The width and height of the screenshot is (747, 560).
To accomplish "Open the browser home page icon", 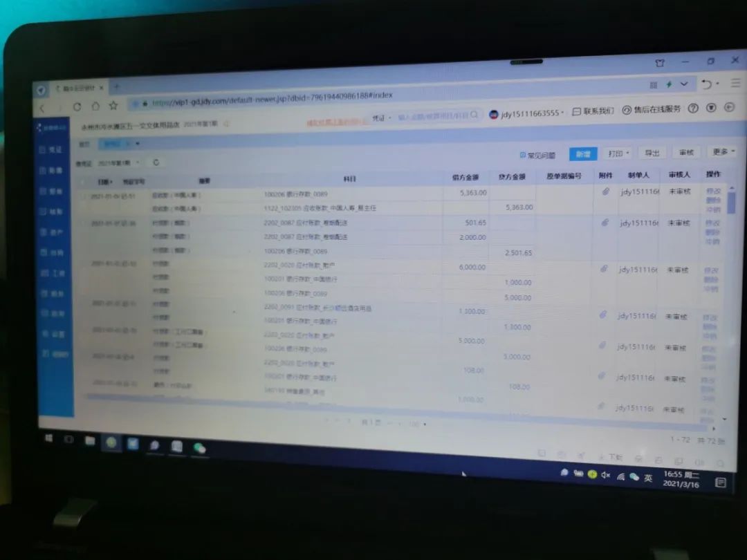I will [95, 106].
